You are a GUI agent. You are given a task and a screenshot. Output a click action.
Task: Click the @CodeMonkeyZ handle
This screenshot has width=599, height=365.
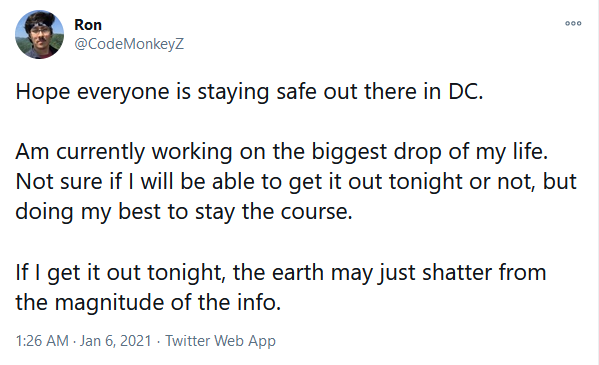(x=129, y=44)
